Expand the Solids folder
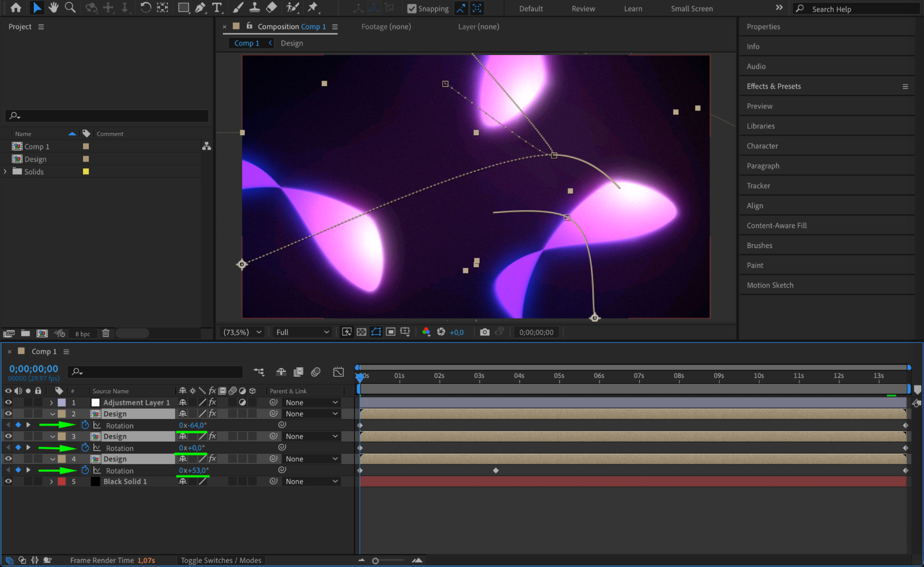This screenshot has height=567, width=924. pos(6,171)
